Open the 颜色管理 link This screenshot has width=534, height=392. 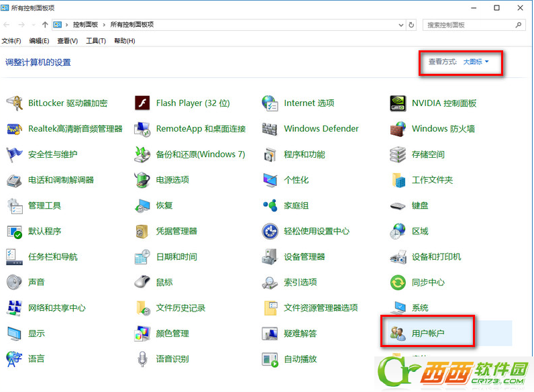(x=172, y=334)
